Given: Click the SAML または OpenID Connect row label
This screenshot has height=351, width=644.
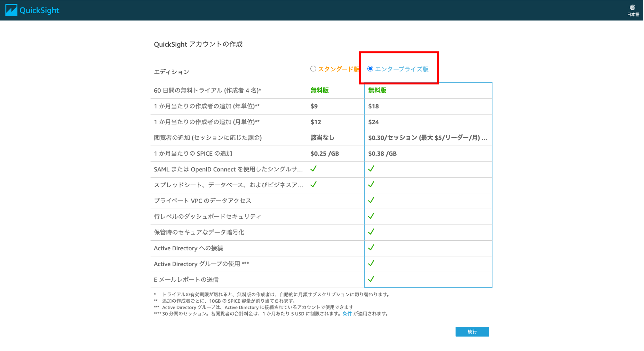Looking at the screenshot, I should (228, 169).
